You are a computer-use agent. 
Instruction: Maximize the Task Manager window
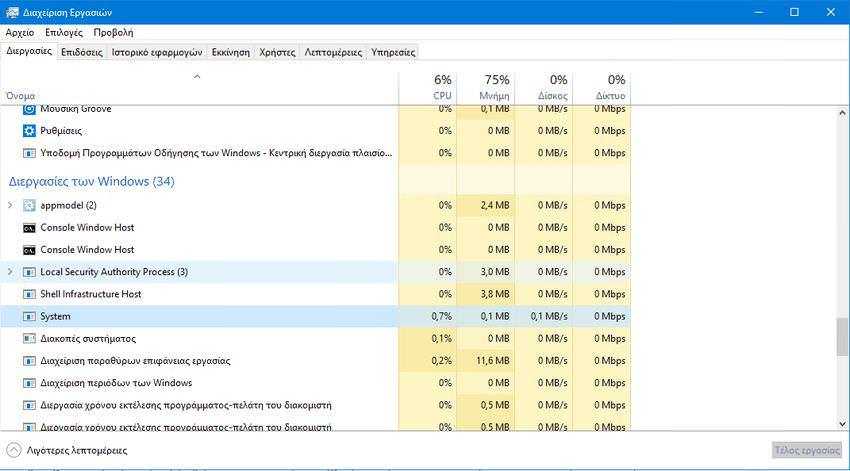(794, 12)
